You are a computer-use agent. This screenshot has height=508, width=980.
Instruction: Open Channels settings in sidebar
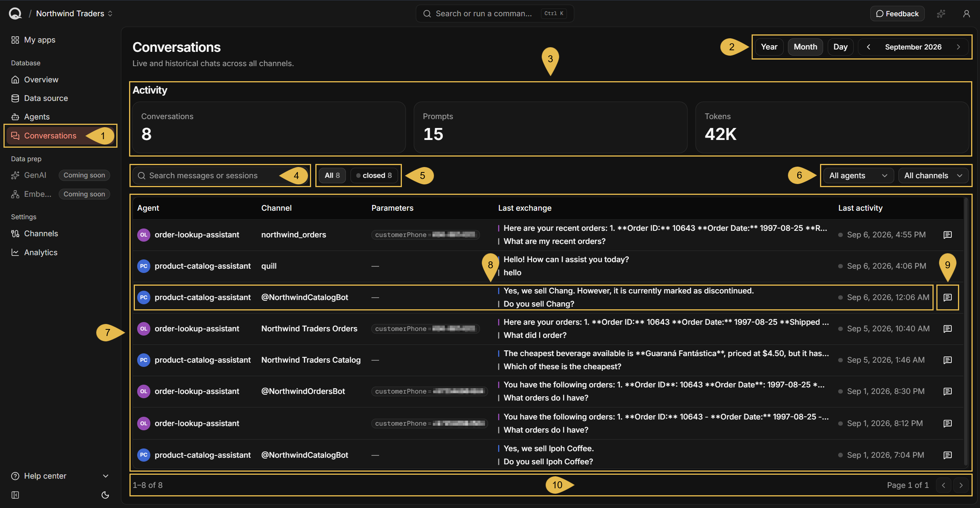click(60, 234)
